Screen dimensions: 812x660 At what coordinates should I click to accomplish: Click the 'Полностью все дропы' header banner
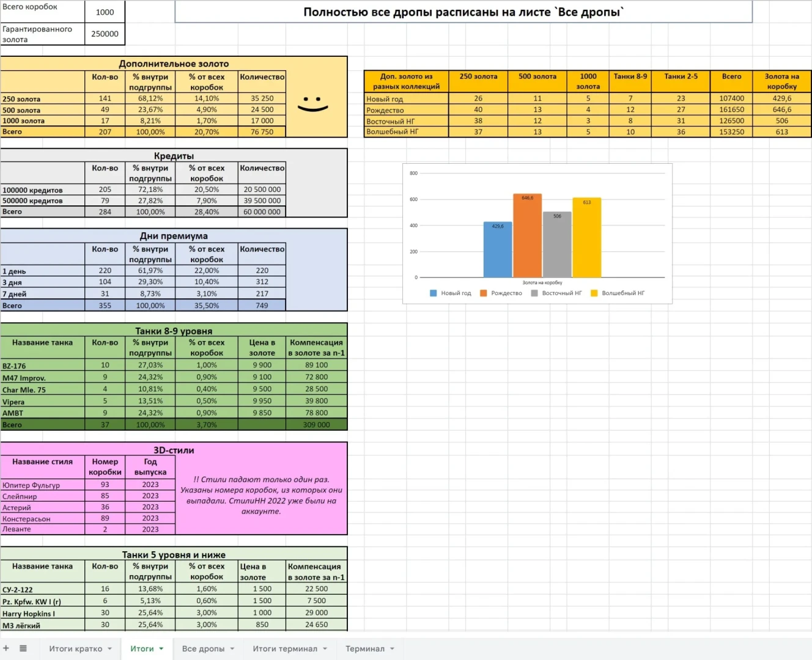click(463, 12)
